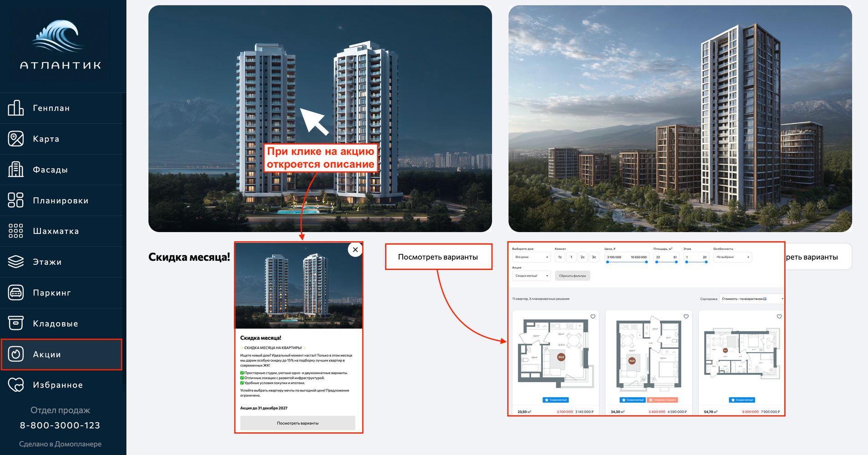Open the Сортировка sort dropdown

click(x=752, y=299)
